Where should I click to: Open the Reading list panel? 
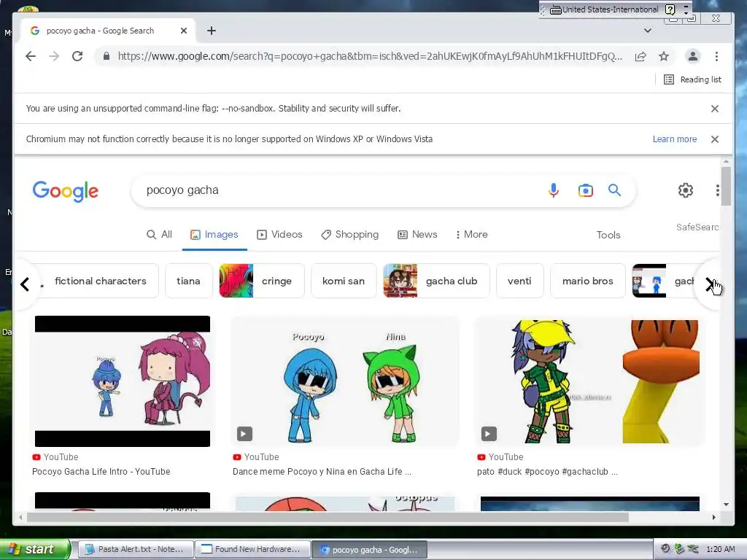click(x=692, y=79)
